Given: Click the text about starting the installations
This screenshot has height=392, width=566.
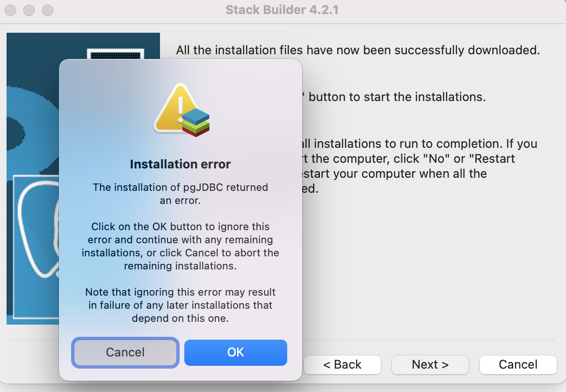Looking at the screenshot, I should (397, 97).
